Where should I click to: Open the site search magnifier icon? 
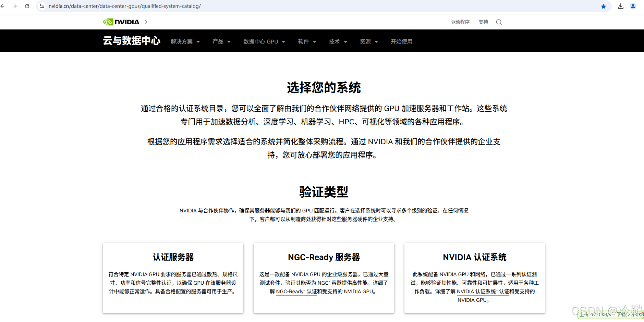pos(499,22)
